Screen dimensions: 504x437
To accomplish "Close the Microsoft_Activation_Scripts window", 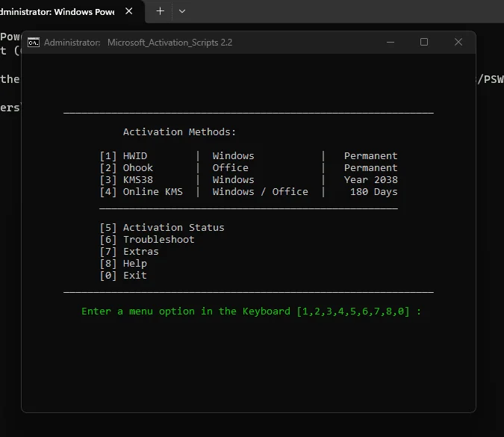I will tap(458, 42).
